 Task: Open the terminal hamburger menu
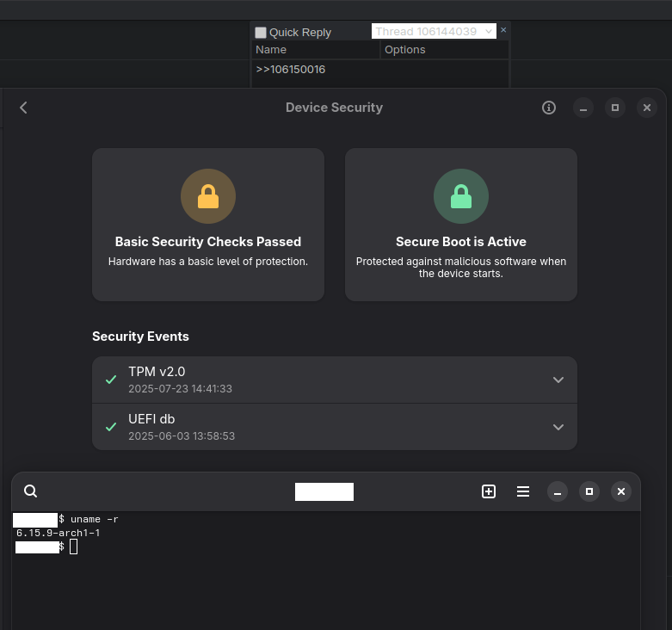click(523, 491)
